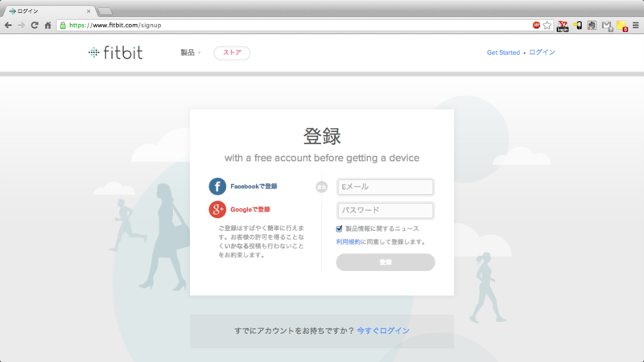This screenshot has height=362, width=644.
Task: Click the red Google Plus icon
Action: [217, 209]
